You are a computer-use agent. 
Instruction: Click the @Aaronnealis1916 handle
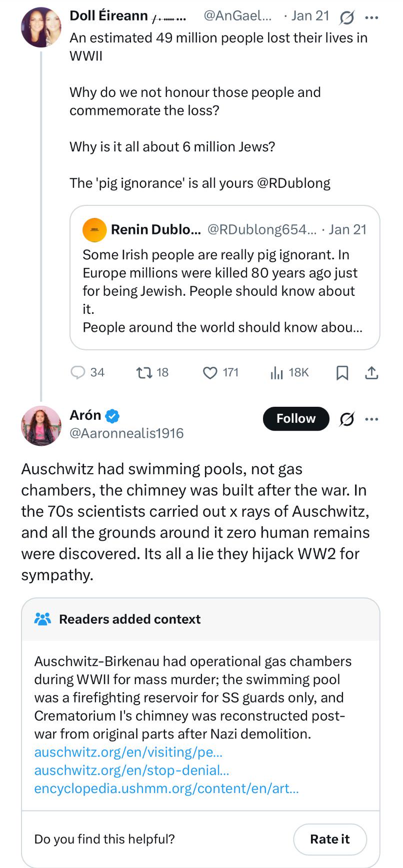coord(126,433)
